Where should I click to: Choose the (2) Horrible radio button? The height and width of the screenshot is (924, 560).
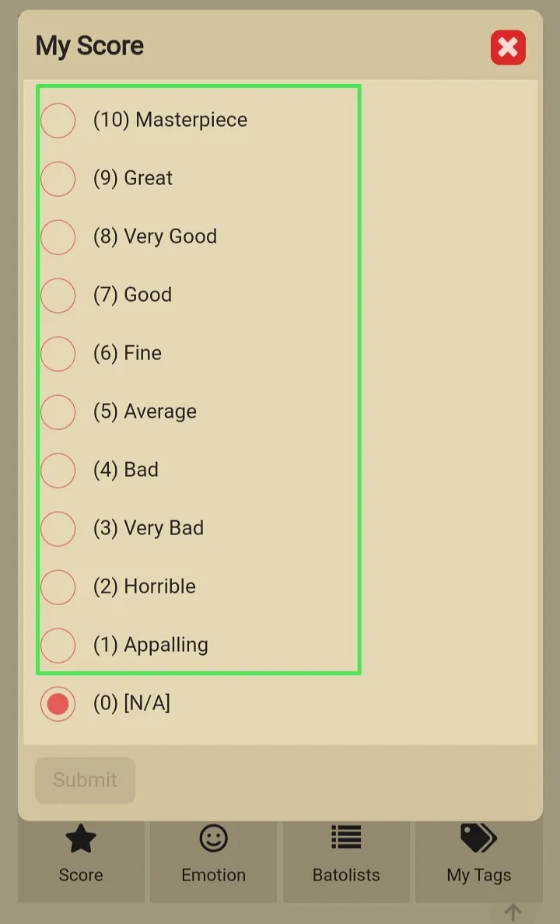[x=58, y=587]
